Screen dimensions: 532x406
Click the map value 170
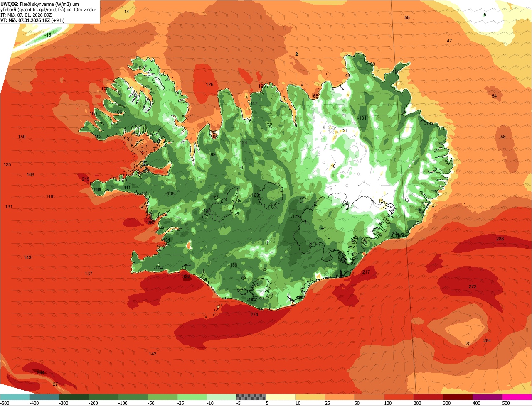coord(105,89)
